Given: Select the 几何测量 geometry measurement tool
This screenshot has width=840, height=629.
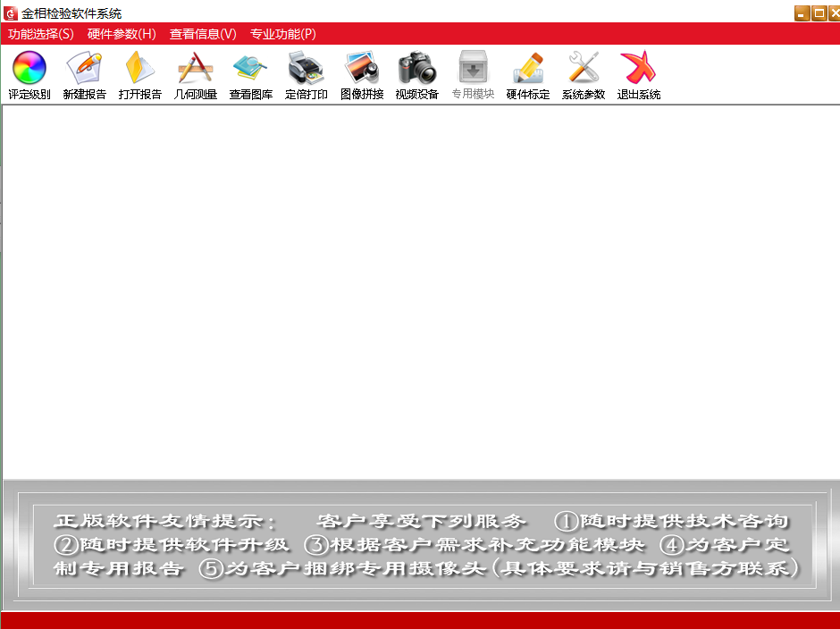Looking at the screenshot, I should tap(195, 69).
